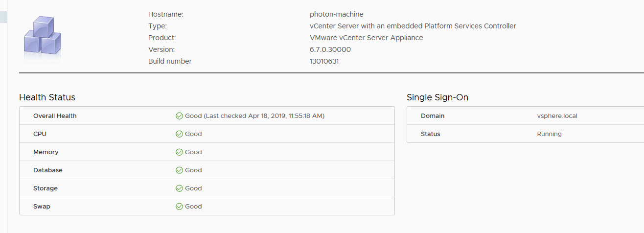Click the Health Status section heading
The image size is (644, 233).
coord(47,97)
